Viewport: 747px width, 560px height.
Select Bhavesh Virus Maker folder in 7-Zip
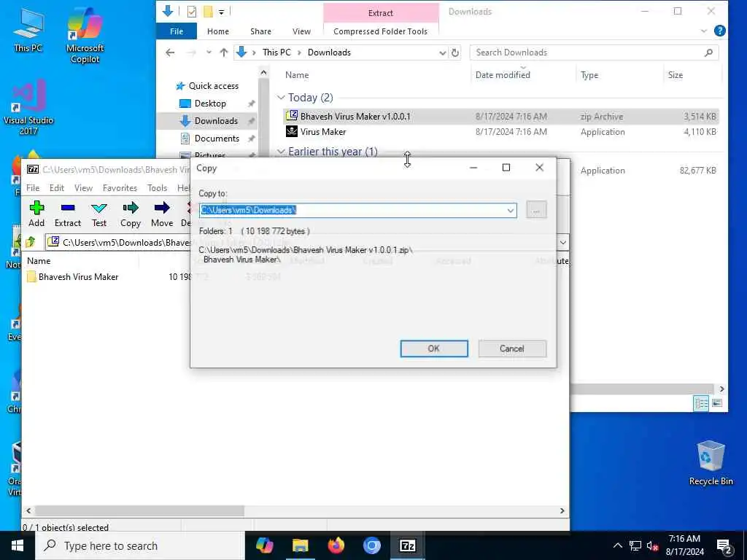72,277
